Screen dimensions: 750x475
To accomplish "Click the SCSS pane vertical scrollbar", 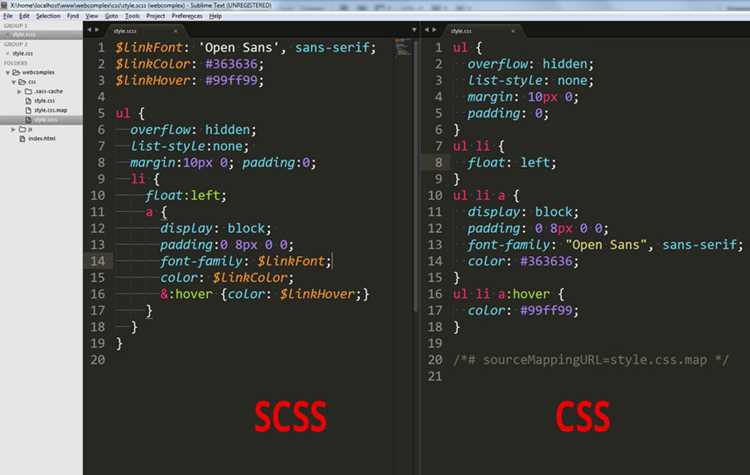I will [415, 177].
